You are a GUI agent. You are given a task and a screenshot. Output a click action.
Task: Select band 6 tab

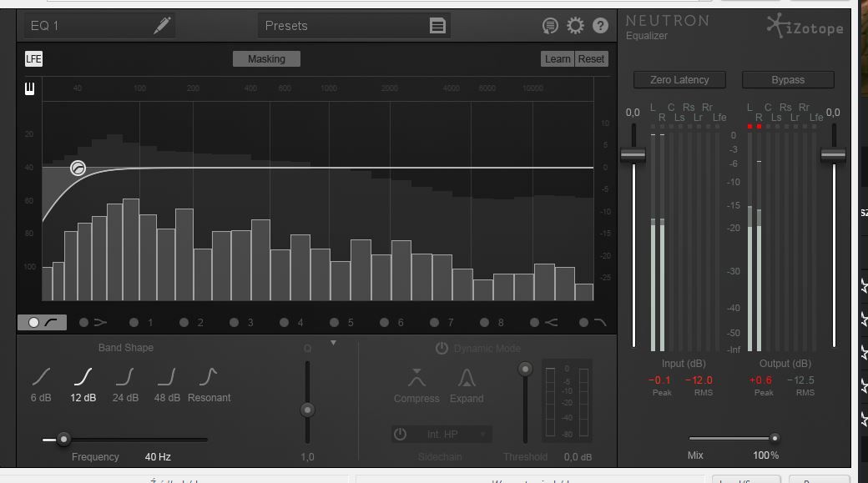(x=392, y=323)
